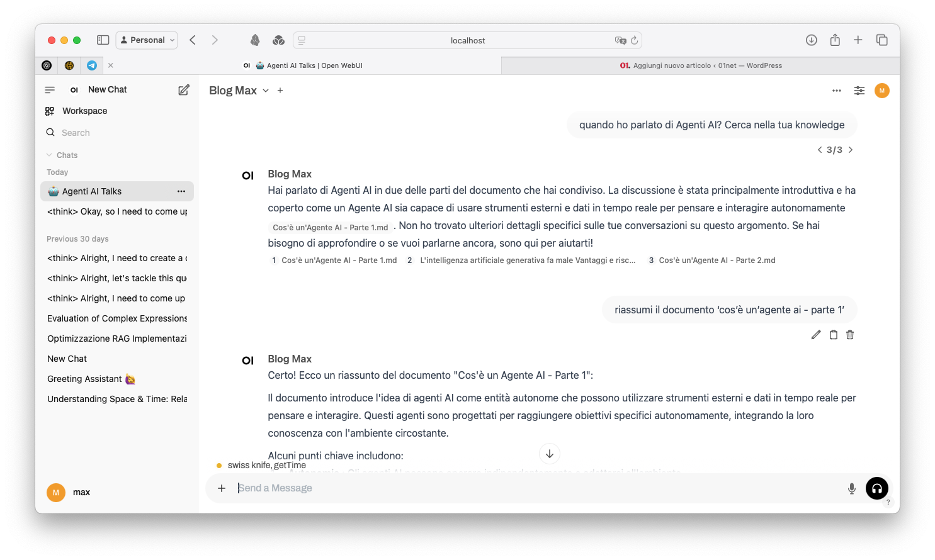Toggle the Safari sidebar panel icon

tap(103, 40)
